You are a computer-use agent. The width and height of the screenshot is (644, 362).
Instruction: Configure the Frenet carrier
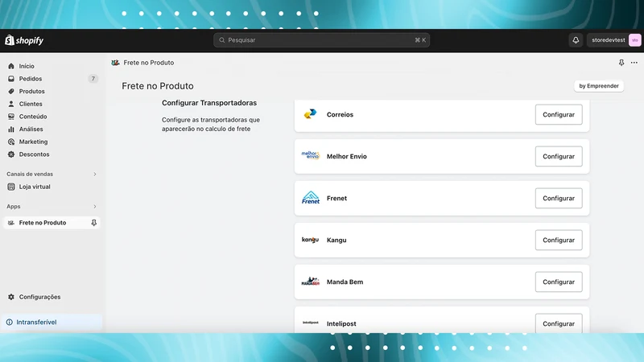tap(559, 198)
